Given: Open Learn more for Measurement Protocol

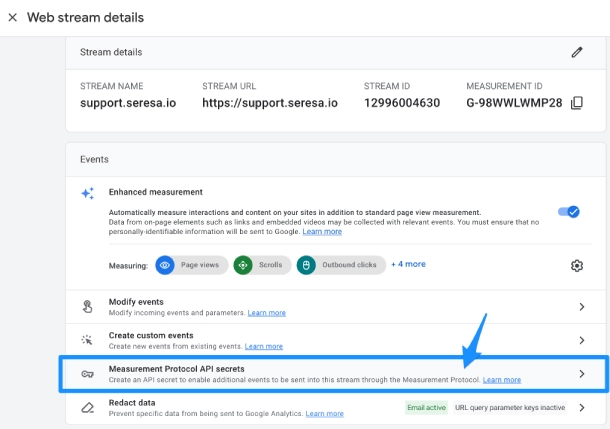Looking at the screenshot, I should point(502,380).
